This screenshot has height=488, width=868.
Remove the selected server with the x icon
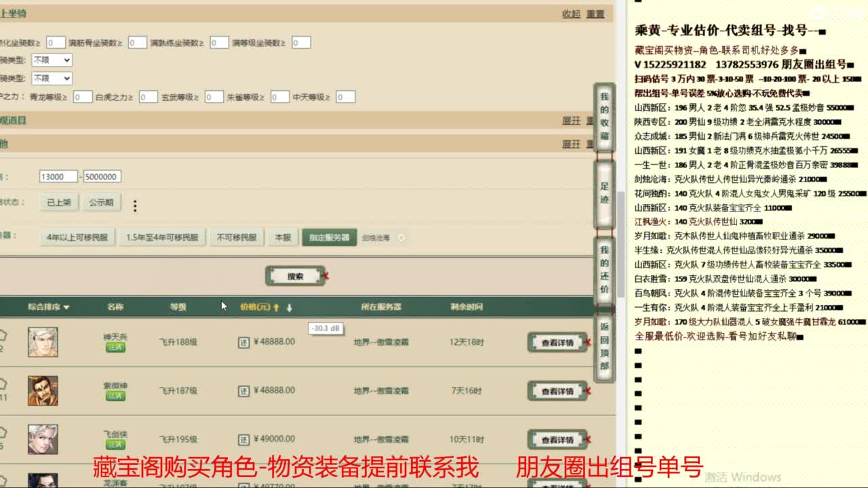coord(401,238)
